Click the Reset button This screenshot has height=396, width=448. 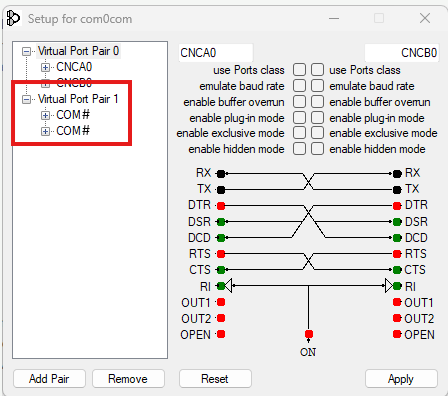215,379
